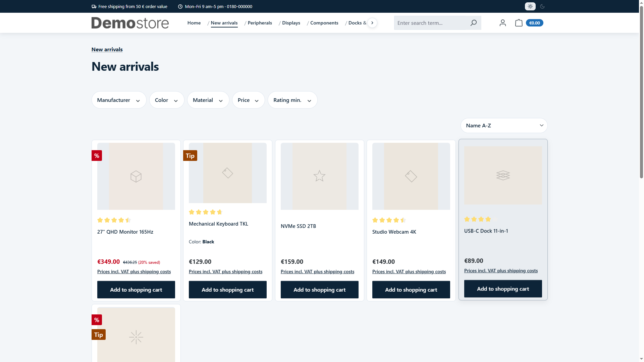Viewport: 644px width, 362px height.
Task: Expand the Material filter
Action: click(208, 100)
